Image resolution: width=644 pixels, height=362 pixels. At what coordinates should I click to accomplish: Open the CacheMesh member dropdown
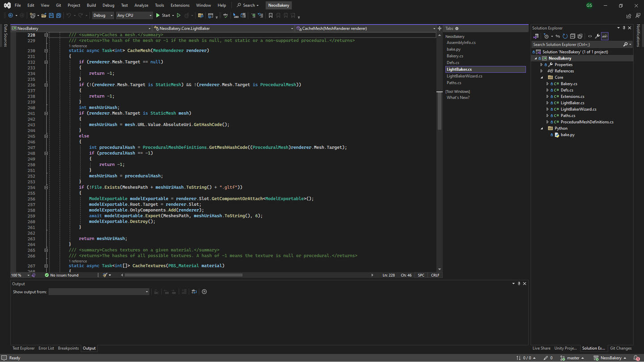366,28
